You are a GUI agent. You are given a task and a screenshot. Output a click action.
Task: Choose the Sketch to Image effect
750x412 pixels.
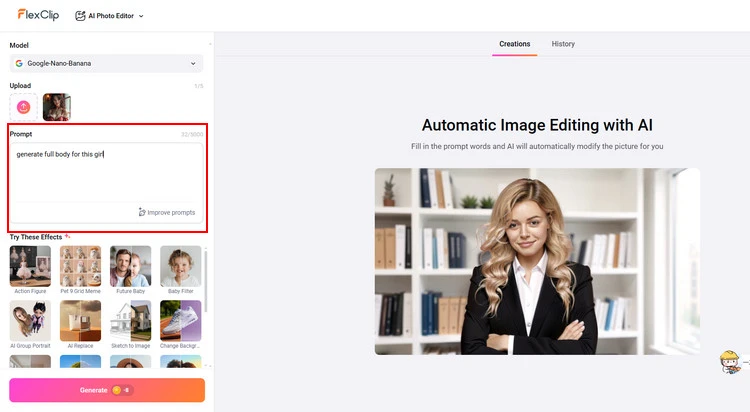(x=130, y=321)
